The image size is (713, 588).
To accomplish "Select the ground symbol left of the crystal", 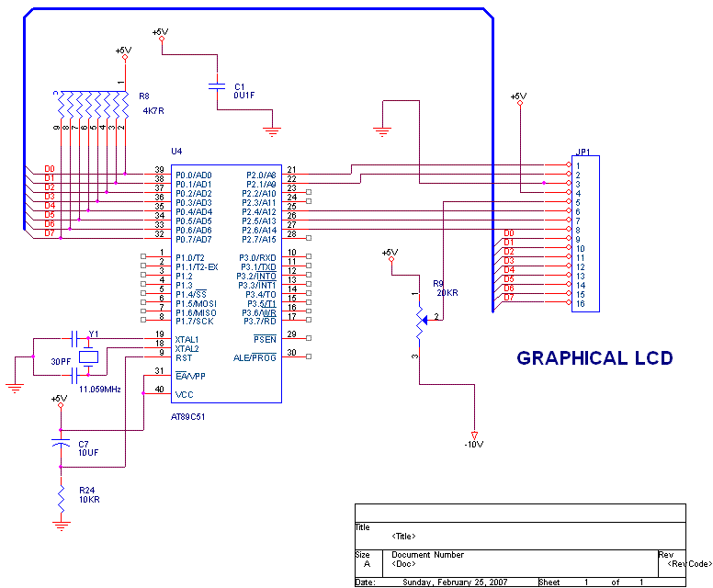I will pyautogui.click(x=15, y=389).
